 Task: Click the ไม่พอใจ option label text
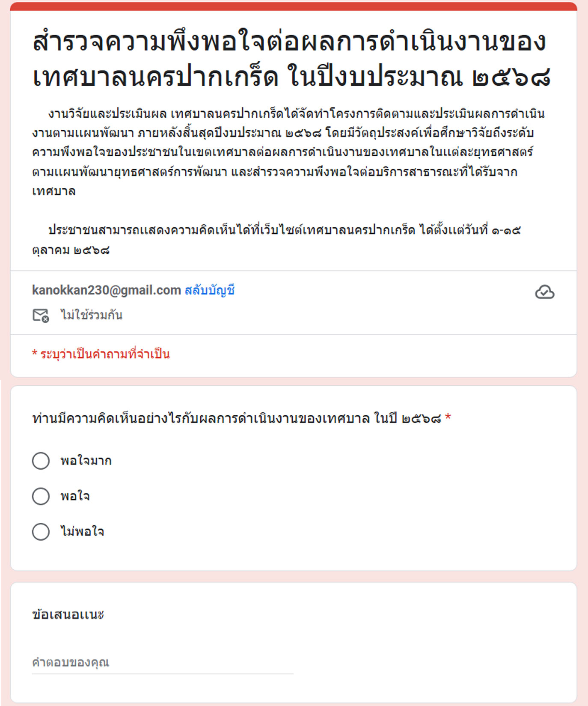83,532
